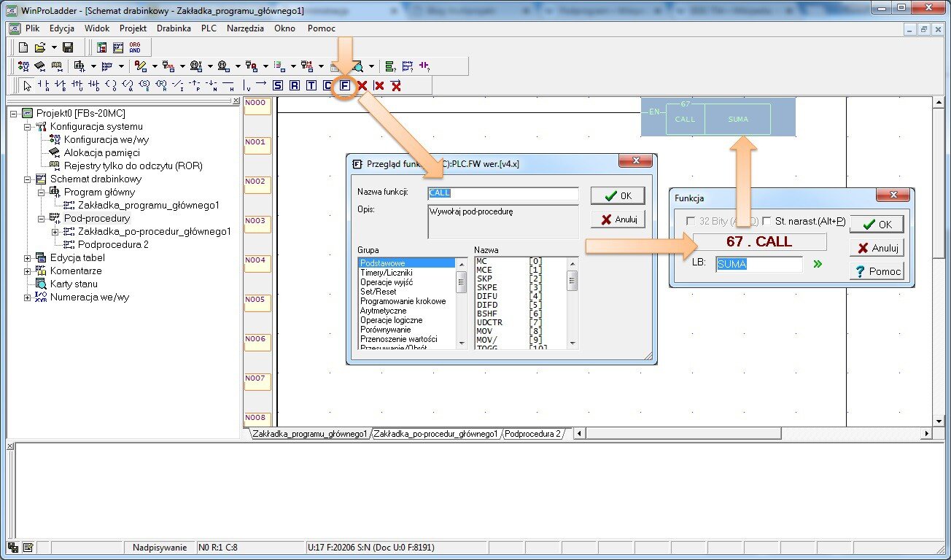Click the green double-arrow button beside LB
This screenshot has width=951, height=560.
tap(818, 264)
